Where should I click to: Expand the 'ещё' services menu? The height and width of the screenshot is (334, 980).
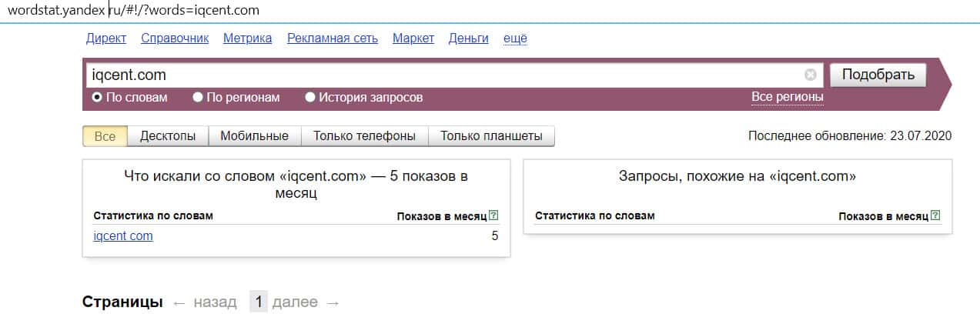point(515,38)
